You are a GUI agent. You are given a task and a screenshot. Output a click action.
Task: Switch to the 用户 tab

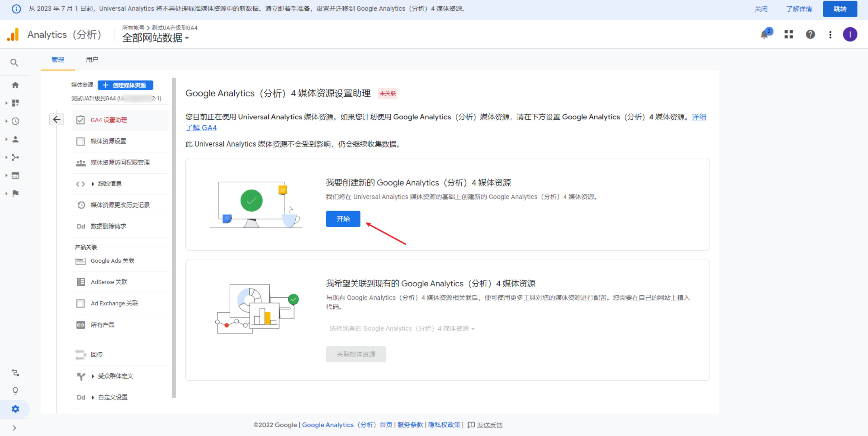pos(92,60)
